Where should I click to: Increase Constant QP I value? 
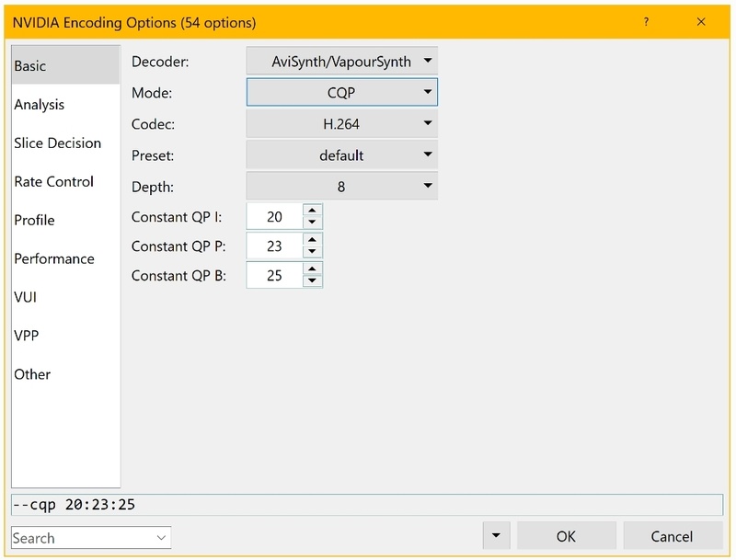313,212
